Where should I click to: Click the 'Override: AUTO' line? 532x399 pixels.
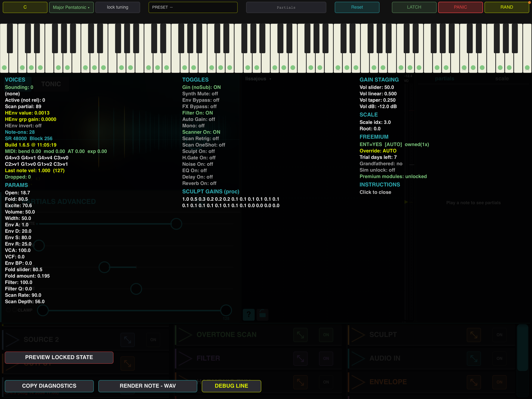(378, 151)
